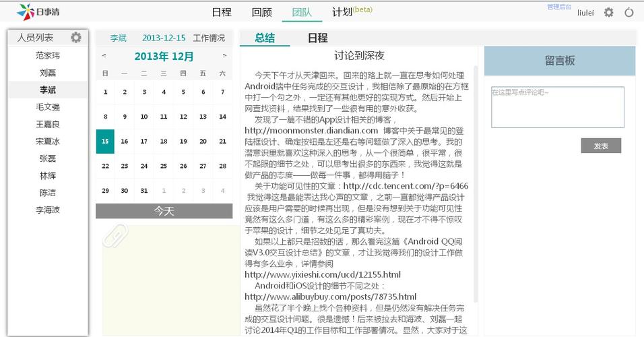This screenshot has width=644, height=337.
Task: Select team member 李斌
Action: pos(48,90)
